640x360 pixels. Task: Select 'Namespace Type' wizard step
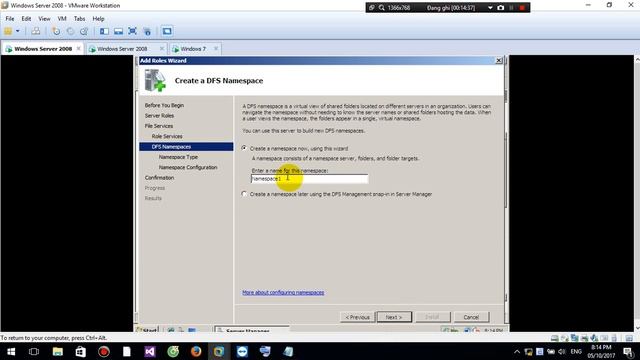click(x=178, y=157)
